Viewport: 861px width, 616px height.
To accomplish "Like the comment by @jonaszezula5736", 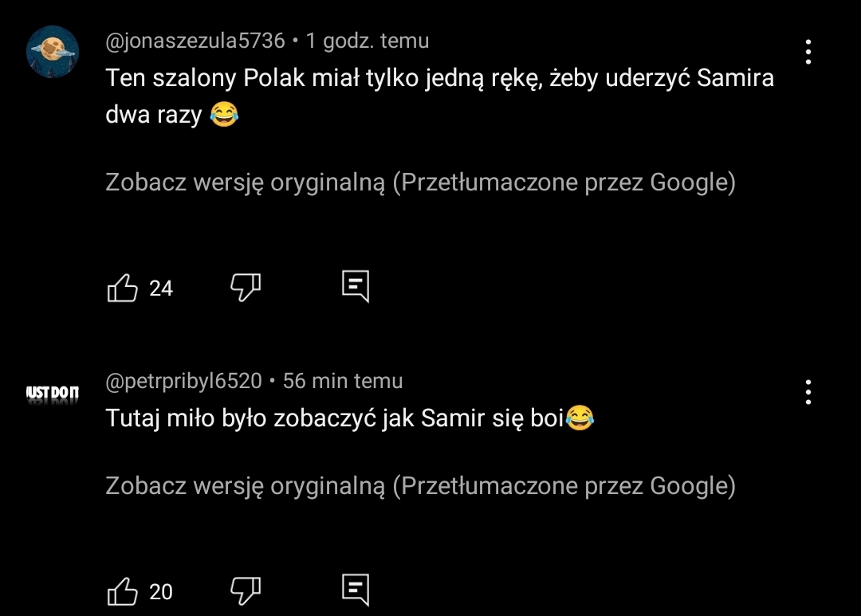I will point(122,288).
